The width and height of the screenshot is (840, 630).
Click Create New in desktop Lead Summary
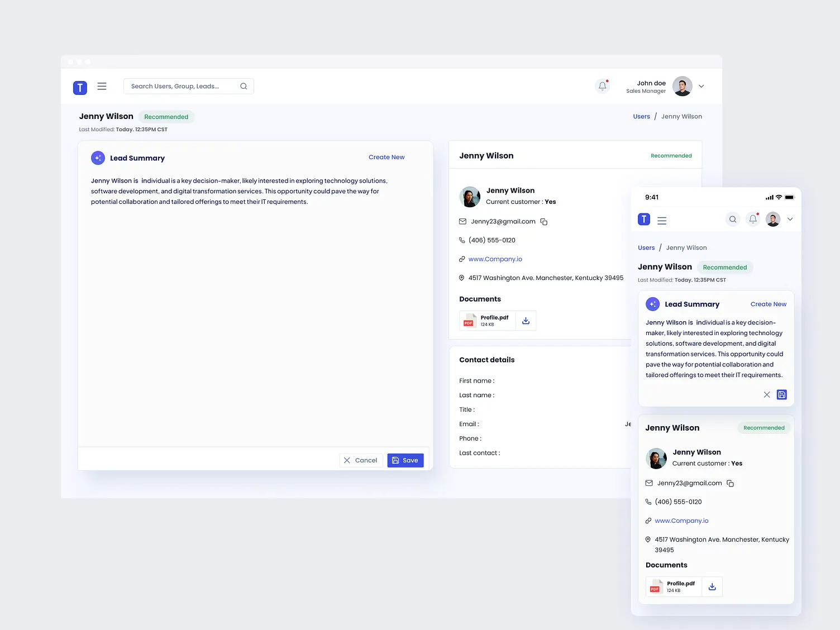pyautogui.click(x=386, y=157)
